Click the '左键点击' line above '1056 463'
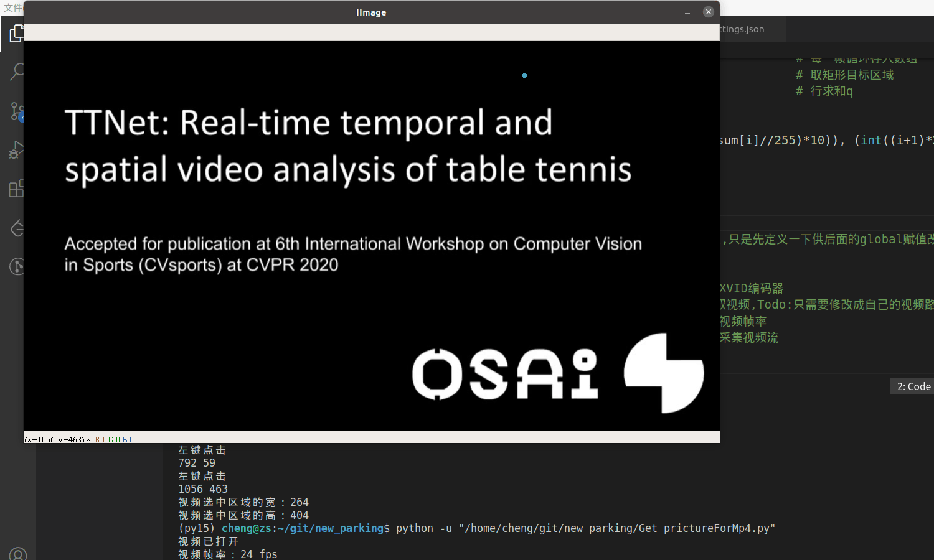This screenshot has height=560, width=934. click(202, 476)
